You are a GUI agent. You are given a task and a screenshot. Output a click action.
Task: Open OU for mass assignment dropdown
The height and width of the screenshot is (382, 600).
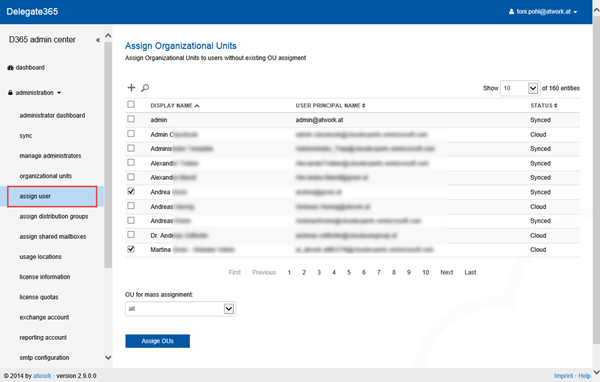point(181,309)
